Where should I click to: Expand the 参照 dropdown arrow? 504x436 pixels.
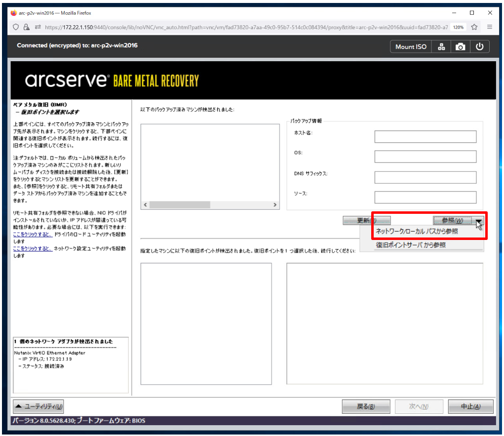point(479,221)
